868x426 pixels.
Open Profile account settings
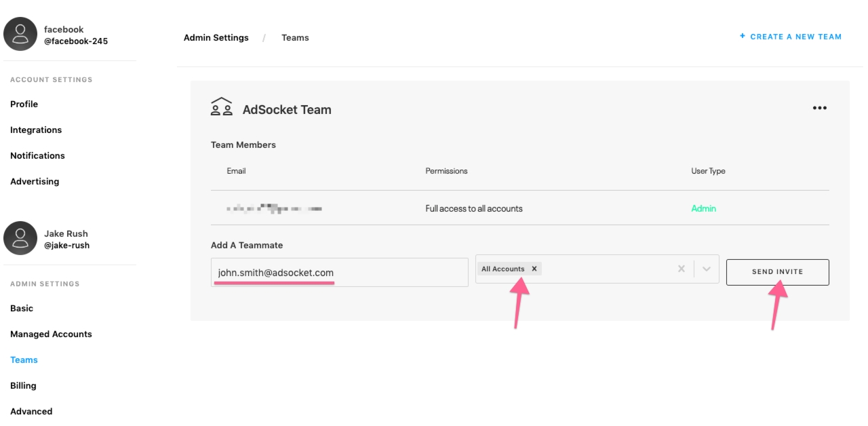[24, 104]
